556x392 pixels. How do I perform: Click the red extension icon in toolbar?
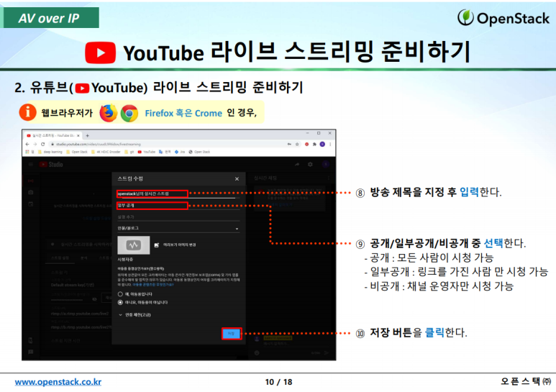(x=306, y=145)
